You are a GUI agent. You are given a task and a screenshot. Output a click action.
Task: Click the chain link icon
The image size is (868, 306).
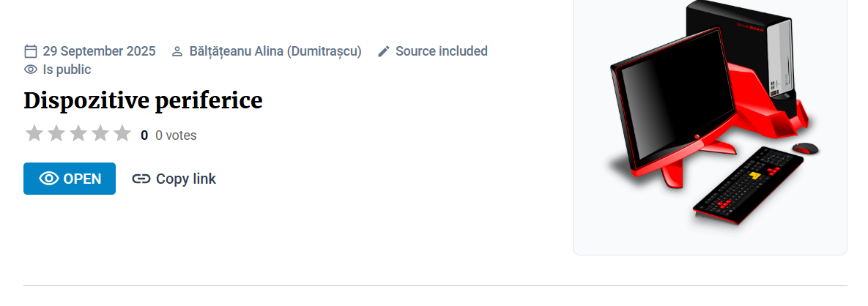(141, 179)
